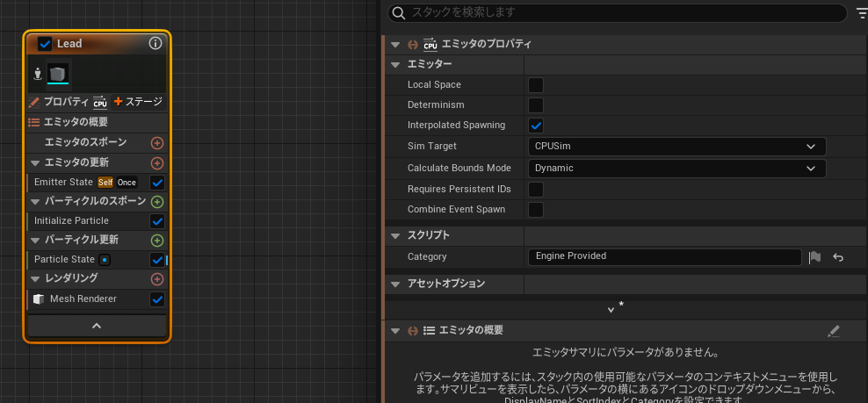The width and height of the screenshot is (868, 403).
Task: Select the Particle State module
Action: (64, 259)
